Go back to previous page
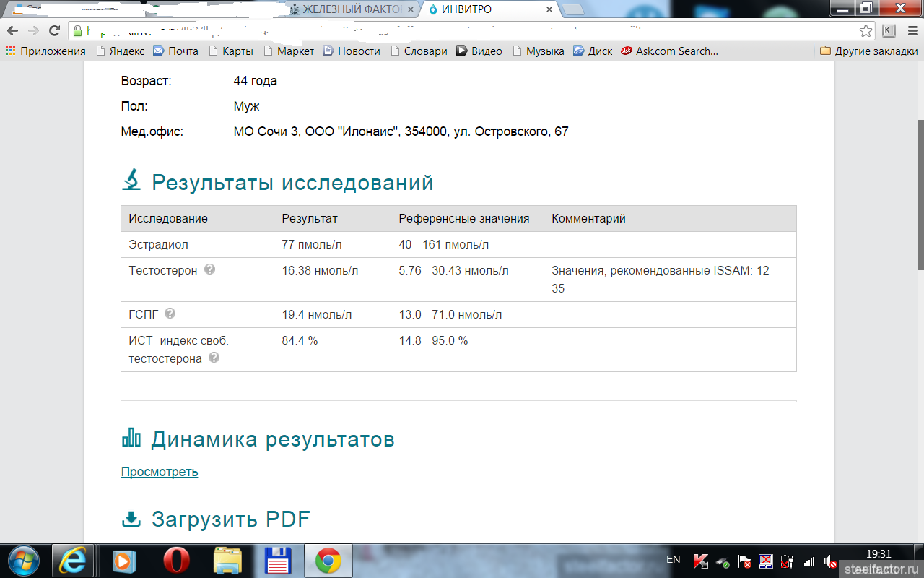Viewport: 924px width, 578px height. click(12, 31)
